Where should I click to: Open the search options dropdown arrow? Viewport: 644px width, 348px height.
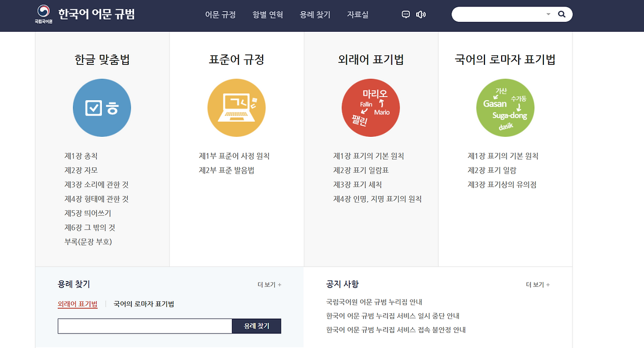548,15
